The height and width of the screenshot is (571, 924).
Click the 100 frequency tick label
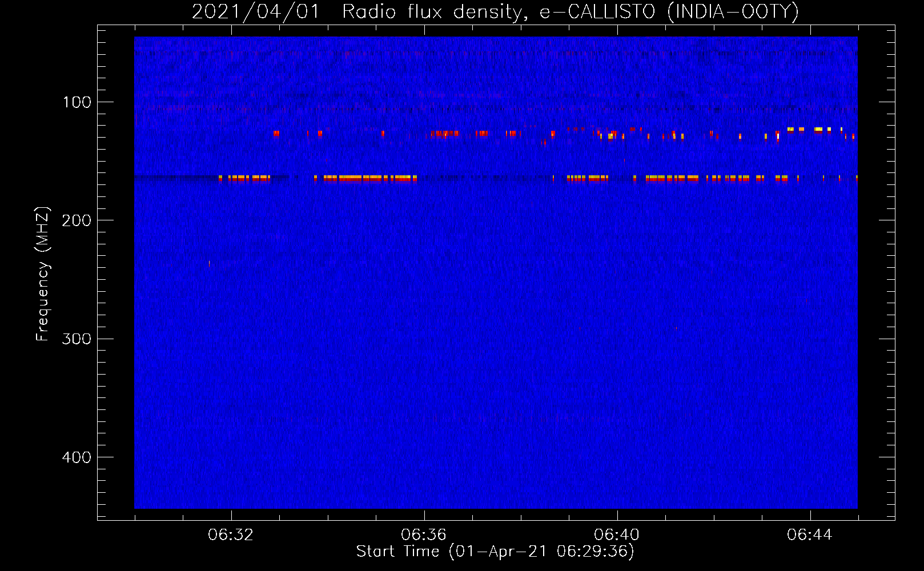(77, 102)
